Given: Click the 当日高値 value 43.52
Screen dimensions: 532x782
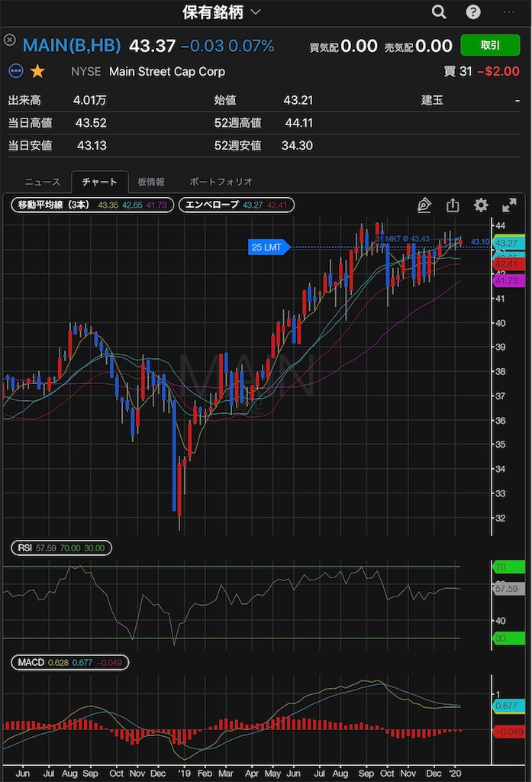Looking at the screenshot, I should pyautogui.click(x=91, y=123).
